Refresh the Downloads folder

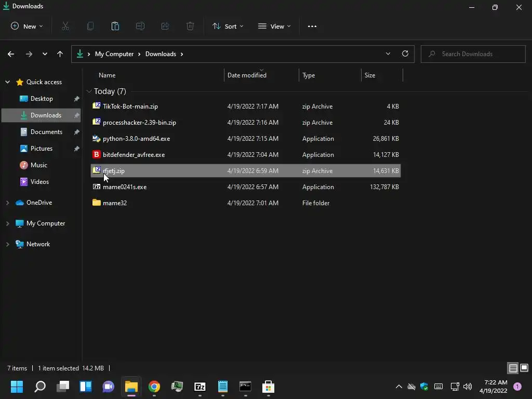tap(405, 54)
